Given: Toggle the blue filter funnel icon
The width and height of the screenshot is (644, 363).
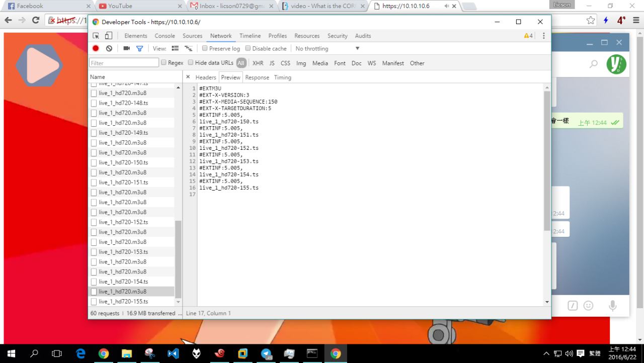Looking at the screenshot, I should point(139,49).
